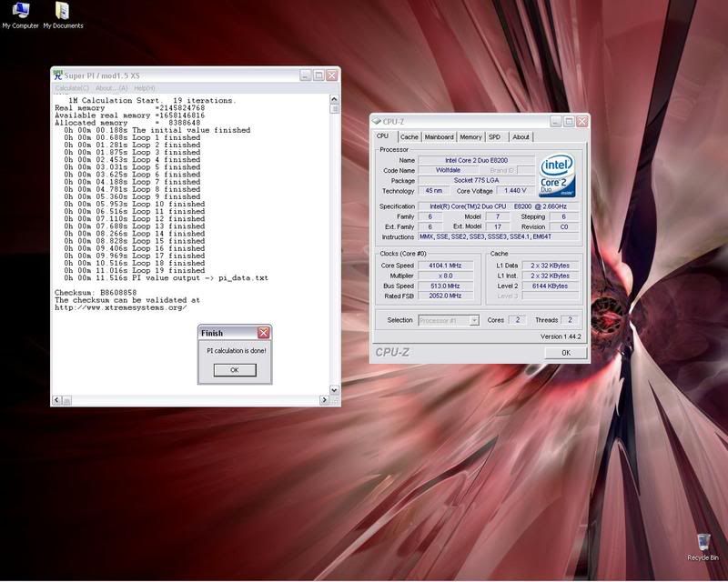Click the Core Speed value 4104.1 MHz
The image size is (728, 582).
(x=445, y=266)
